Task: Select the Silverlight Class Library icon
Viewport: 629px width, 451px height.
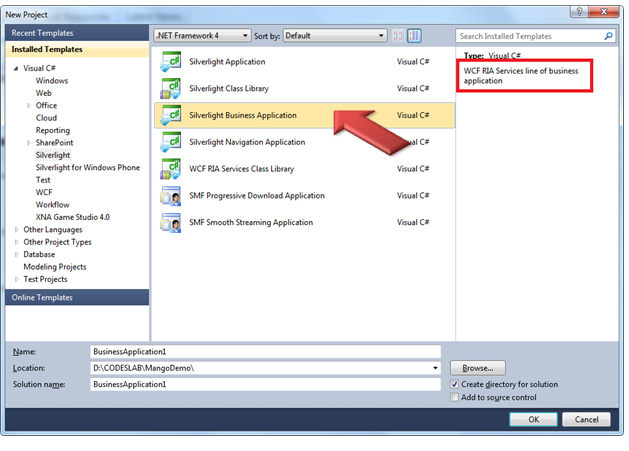Action: pyautogui.click(x=170, y=89)
